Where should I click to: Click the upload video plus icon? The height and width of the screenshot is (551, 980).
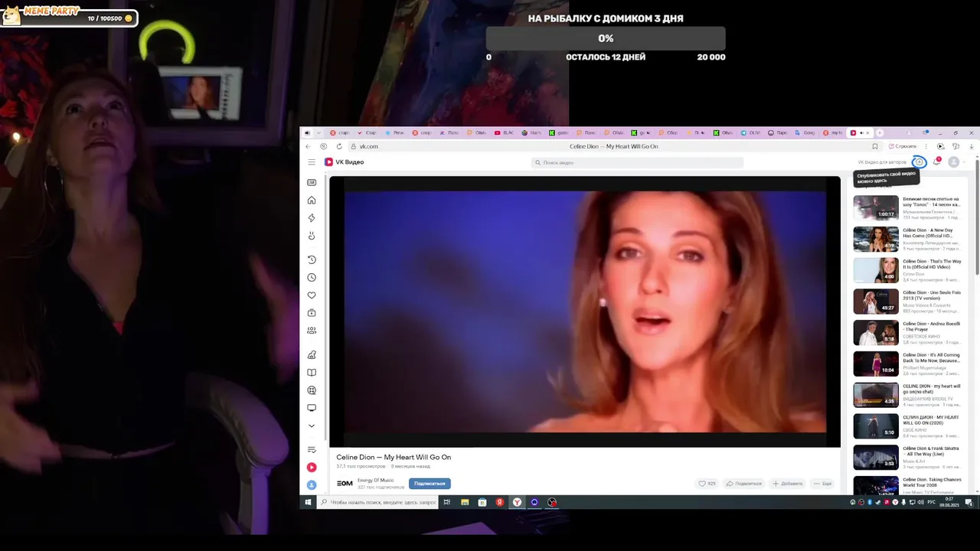(920, 162)
